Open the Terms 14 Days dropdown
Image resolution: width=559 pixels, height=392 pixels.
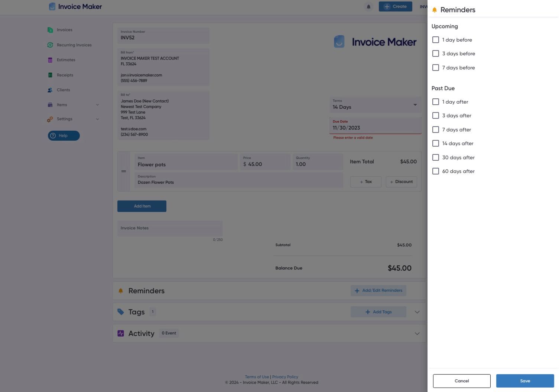point(375,105)
